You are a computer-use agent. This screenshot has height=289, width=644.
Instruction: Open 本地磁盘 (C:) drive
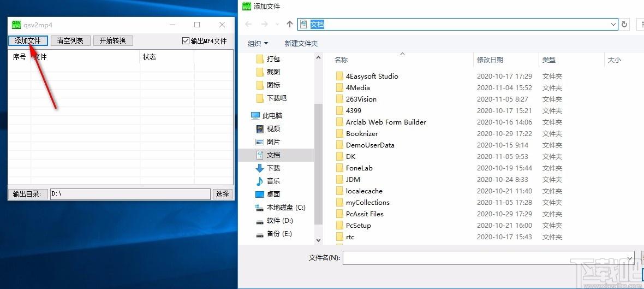point(281,207)
